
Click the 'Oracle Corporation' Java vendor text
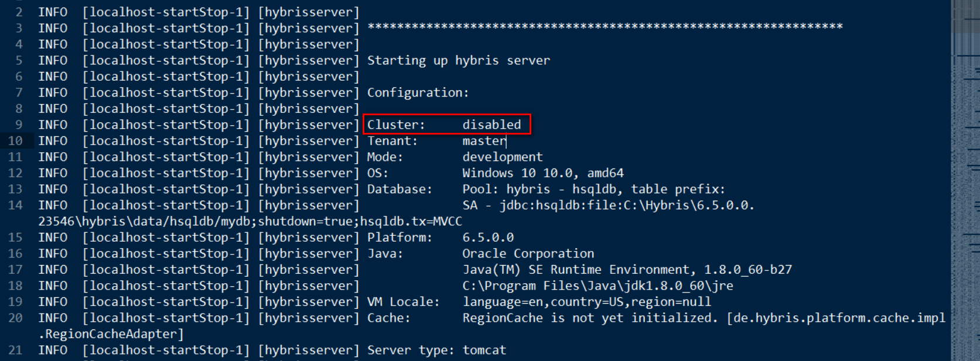tap(528, 253)
